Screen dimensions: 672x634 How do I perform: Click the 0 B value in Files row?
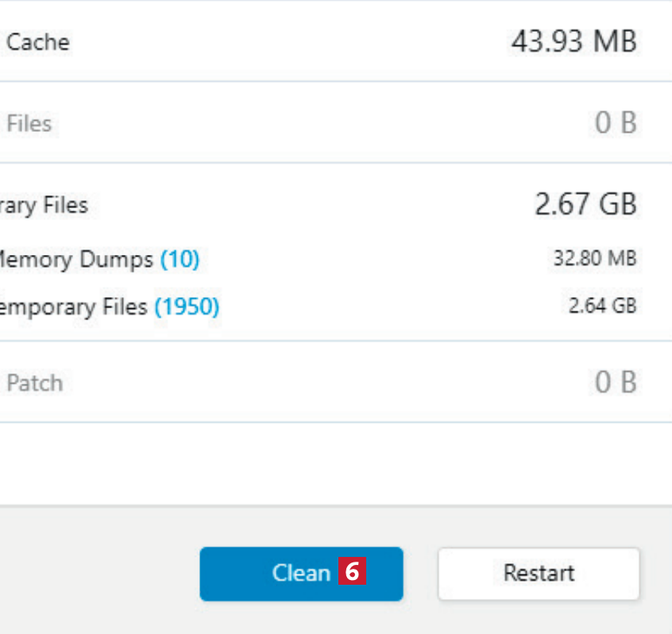point(616,124)
